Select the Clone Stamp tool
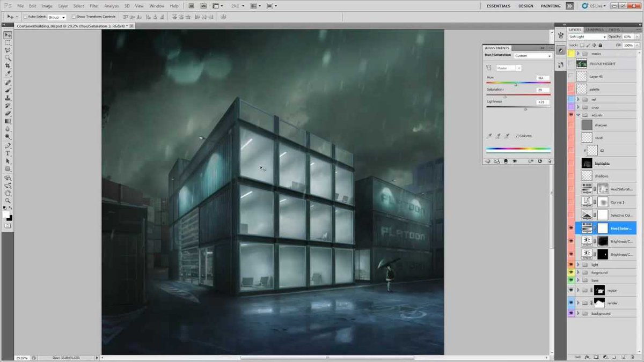Image resolution: width=644 pixels, height=362 pixels. (8, 98)
